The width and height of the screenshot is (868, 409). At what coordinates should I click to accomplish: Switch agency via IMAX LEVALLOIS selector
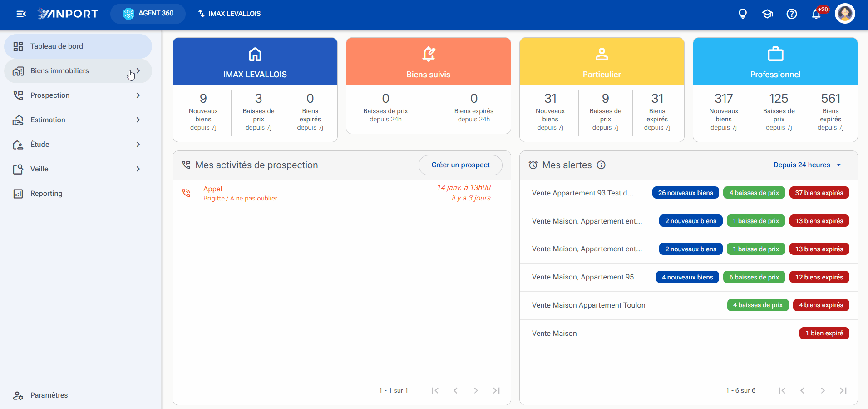229,14
